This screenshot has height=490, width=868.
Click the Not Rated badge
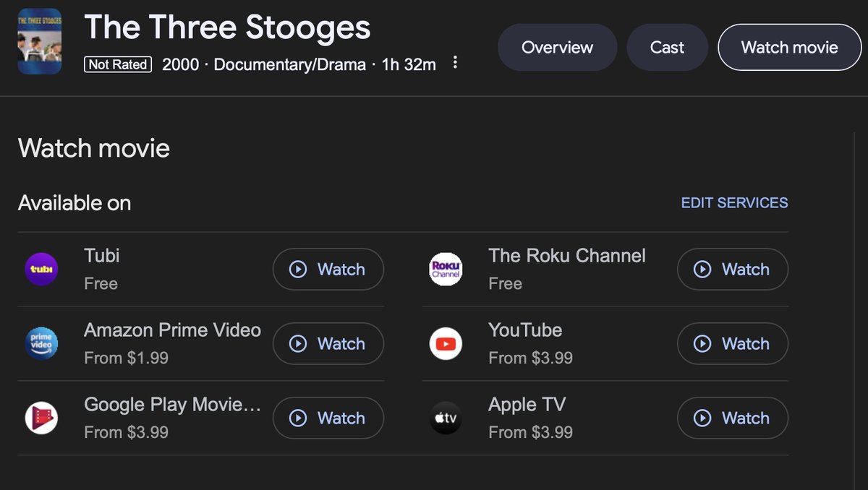pos(118,64)
